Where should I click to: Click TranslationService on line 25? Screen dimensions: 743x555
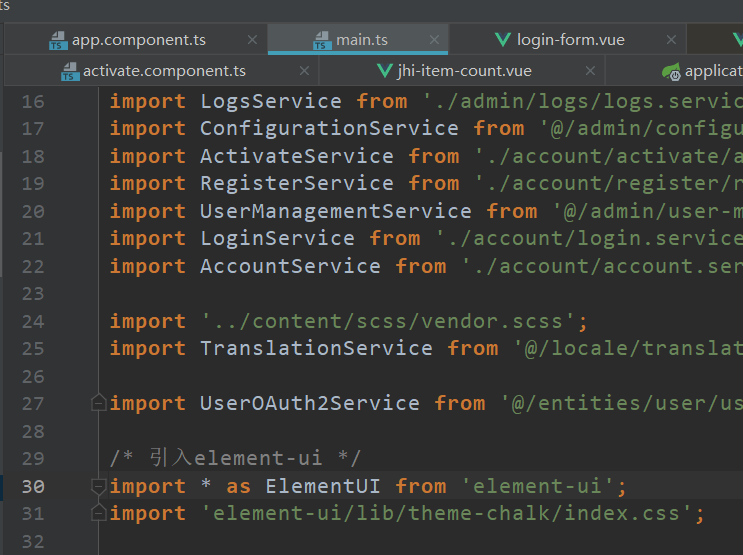(316, 348)
